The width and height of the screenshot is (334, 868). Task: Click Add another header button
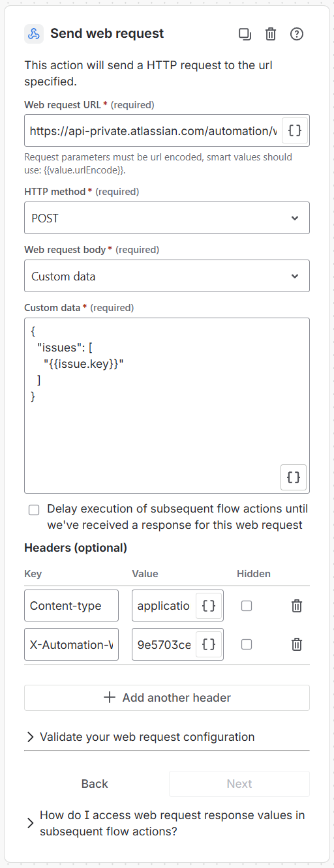pos(167,698)
